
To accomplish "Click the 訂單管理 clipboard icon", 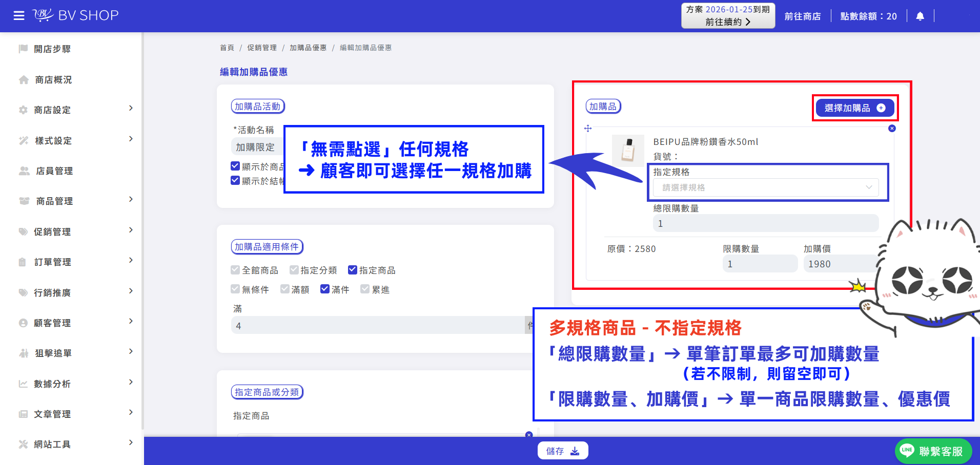I will pyautogui.click(x=22, y=262).
